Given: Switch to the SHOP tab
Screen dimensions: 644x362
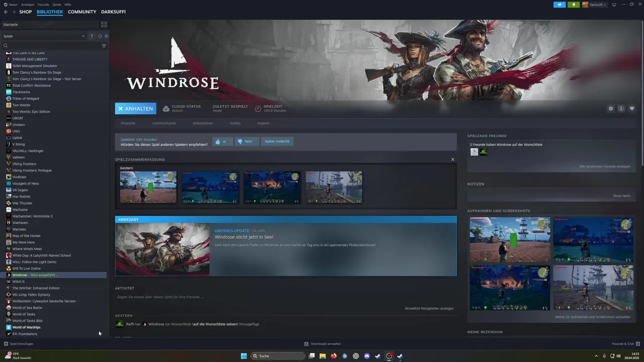Looking at the screenshot, I should 25,12.
